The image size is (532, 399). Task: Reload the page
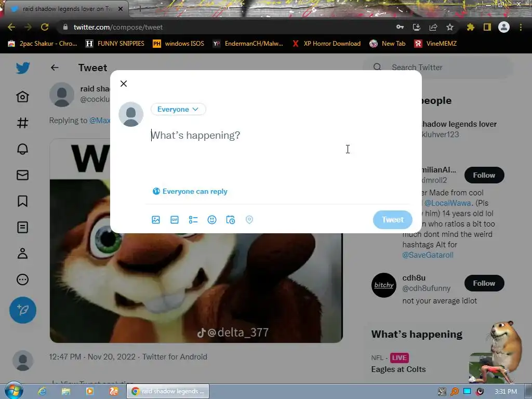pyautogui.click(x=45, y=27)
